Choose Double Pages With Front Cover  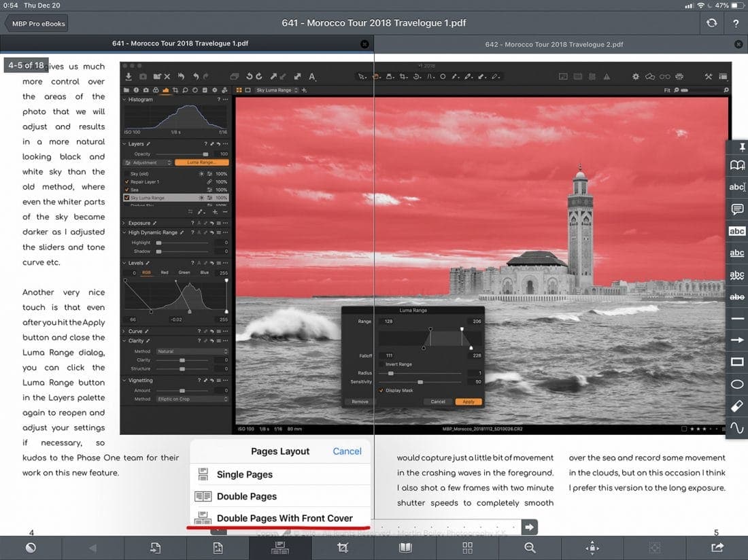click(x=284, y=518)
